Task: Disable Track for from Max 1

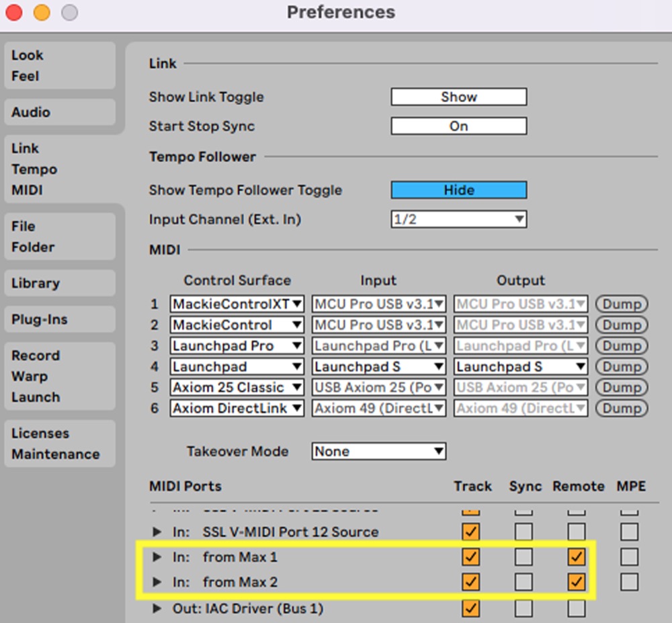Action: pos(470,557)
